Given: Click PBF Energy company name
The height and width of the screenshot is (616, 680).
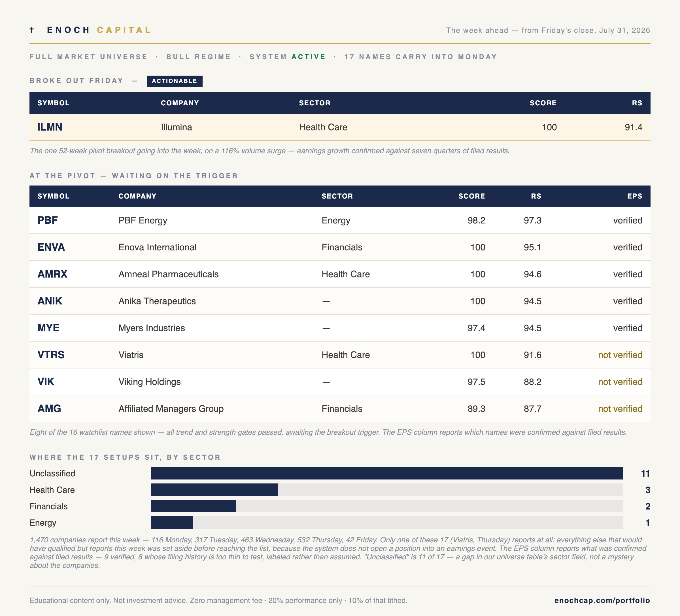Looking at the screenshot, I should [143, 220].
